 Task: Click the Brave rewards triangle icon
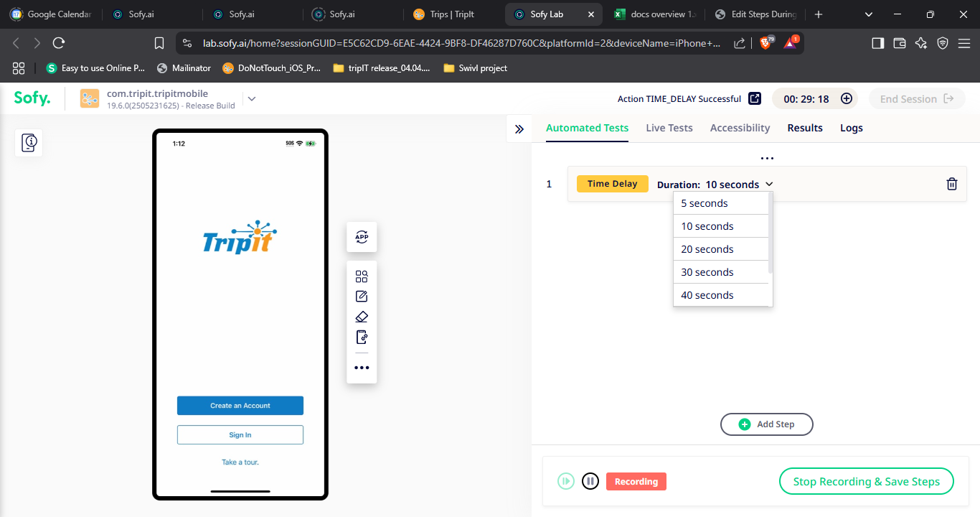click(x=791, y=42)
